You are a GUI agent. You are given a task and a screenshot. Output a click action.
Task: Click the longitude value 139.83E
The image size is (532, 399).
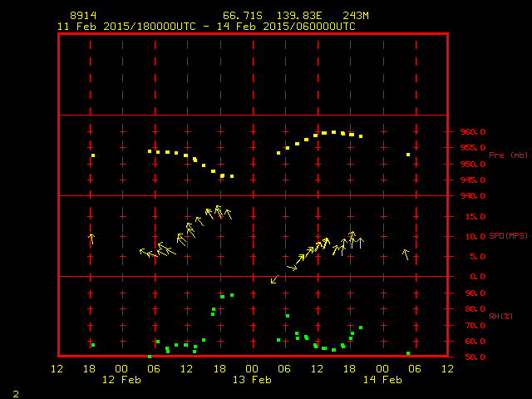tap(298, 16)
